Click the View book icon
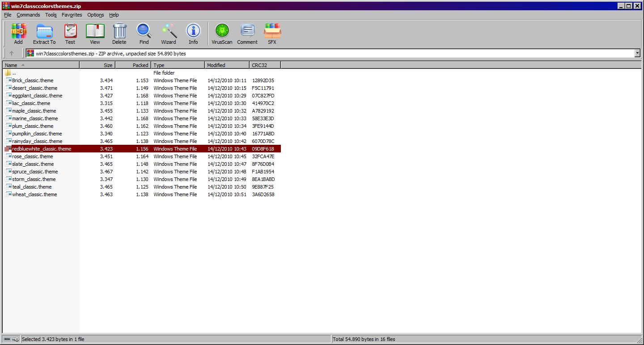This screenshot has height=345, width=644. [95, 31]
